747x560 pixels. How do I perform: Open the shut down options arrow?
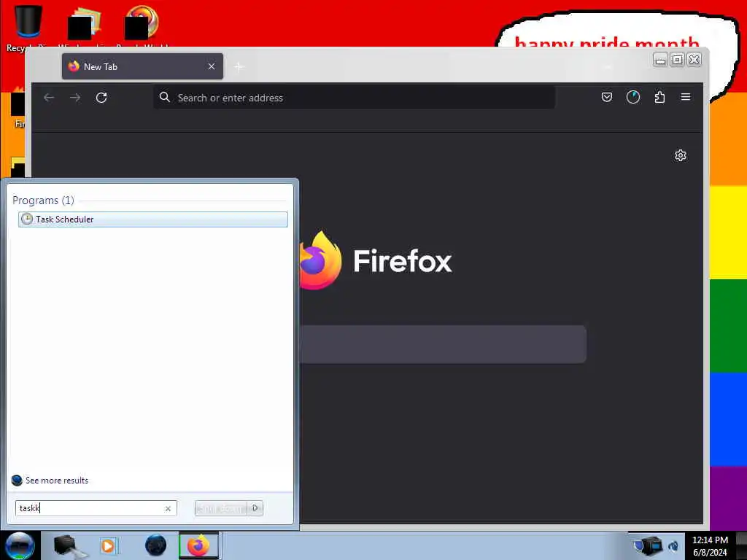tap(255, 508)
